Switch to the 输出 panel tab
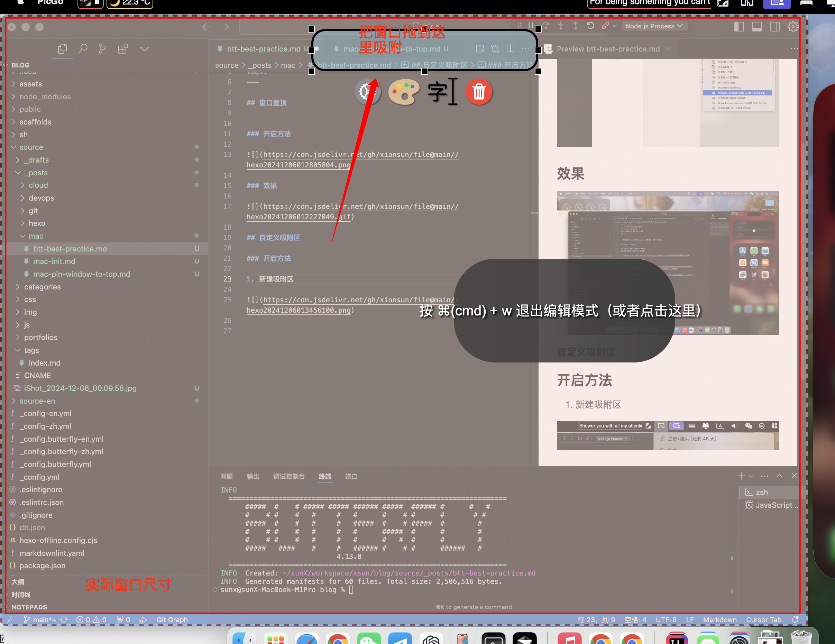This screenshot has width=835, height=644. point(253,476)
